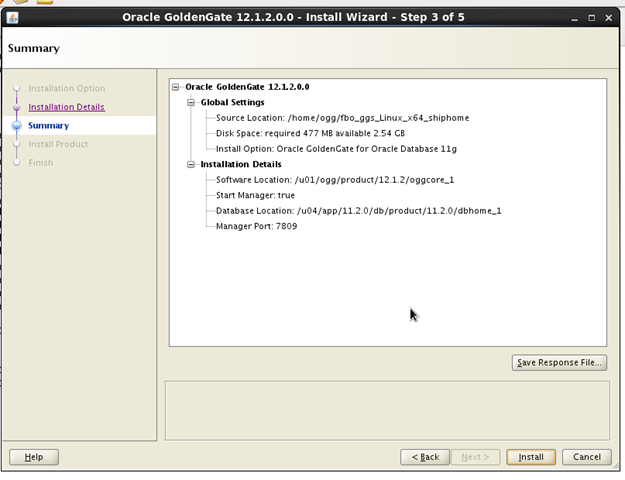Viewport: 625px width, 480px height.
Task: Click Save Response File button
Action: [x=559, y=363]
